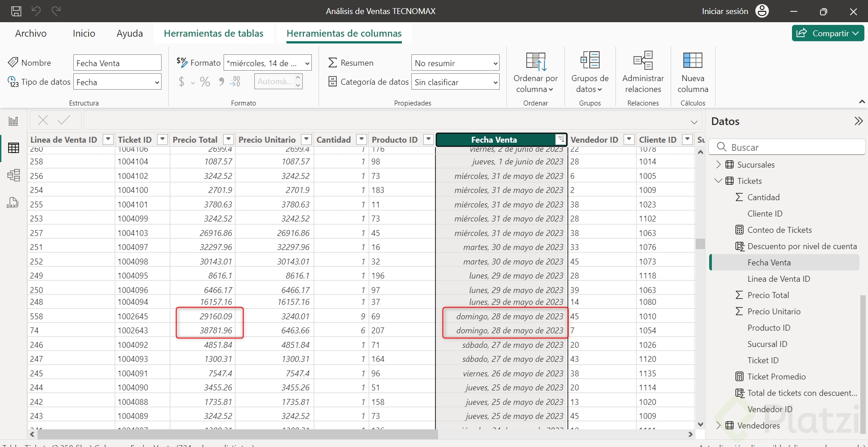Switch to the model view icon

[x=14, y=175]
